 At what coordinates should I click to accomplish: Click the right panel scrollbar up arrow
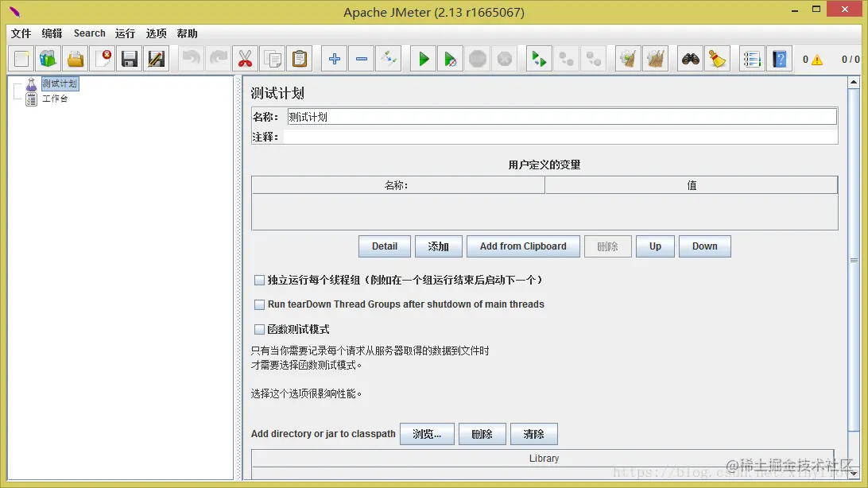(854, 83)
